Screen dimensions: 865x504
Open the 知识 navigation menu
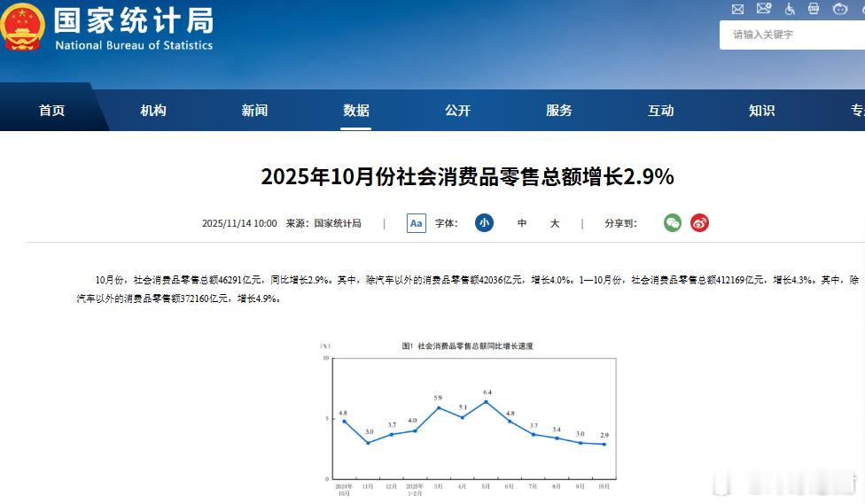(x=762, y=111)
